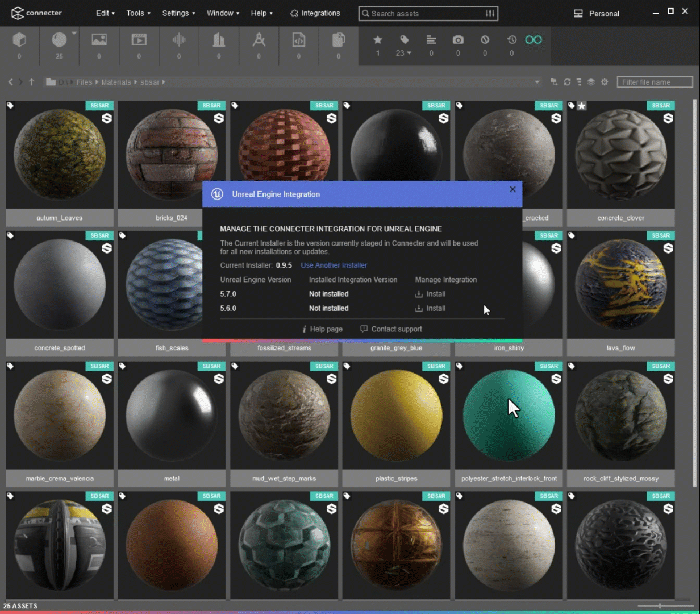Click the mud_wet_step_marks label
Viewport: 700px width, 614px height.
pyautogui.click(x=284, y=478)
